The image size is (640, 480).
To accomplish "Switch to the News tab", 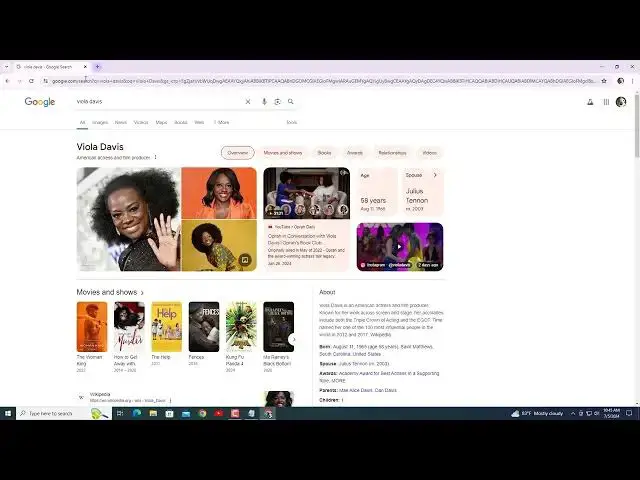I will 121,122.
